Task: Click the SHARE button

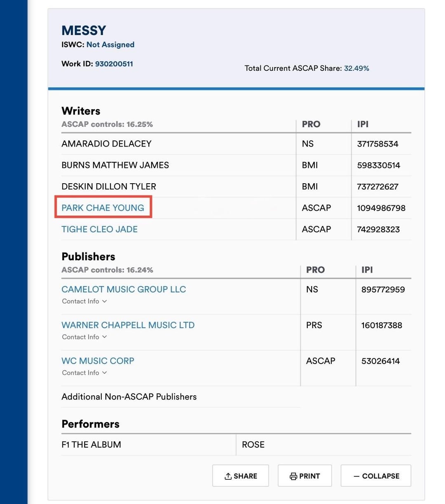Action: pyautogui.click(x=241, y=476)
